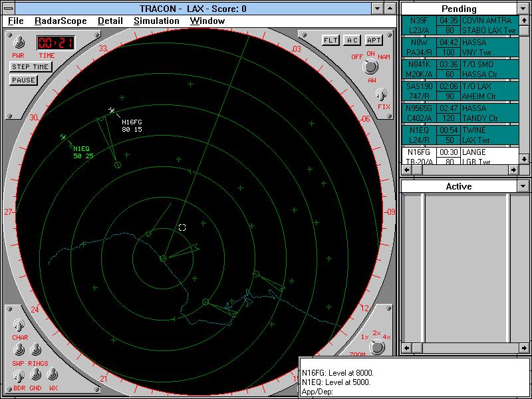Click 'T/O LAX' strip text
Image resolution: width=532 pixels, height=399 pixels.
477,86
